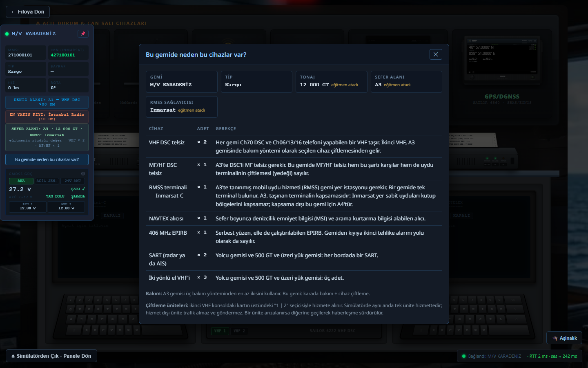Click the pin icon on ship card
This screenshot has width=588, height=368.
(83, 34)
